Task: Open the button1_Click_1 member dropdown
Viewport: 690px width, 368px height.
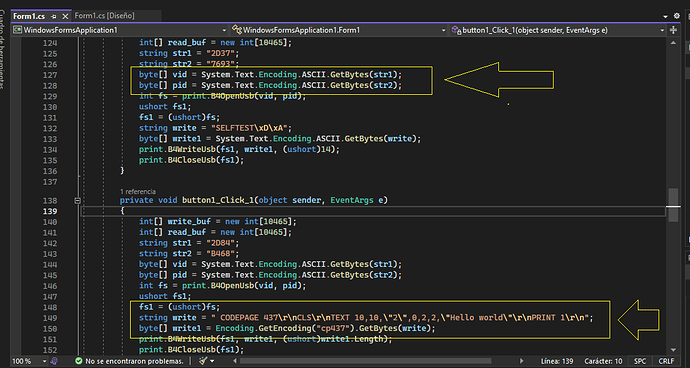Action: (x=558, y=30)
